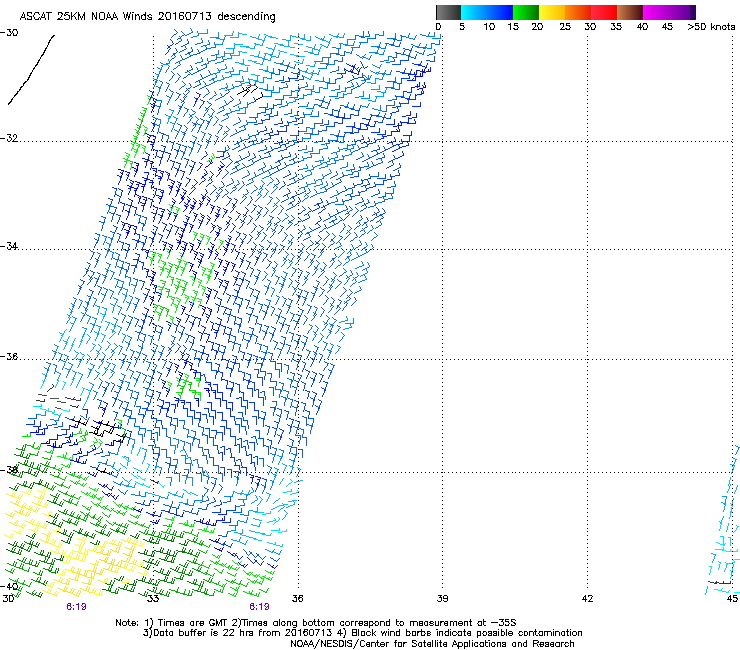Screen dimensions: 740x650
Task: Click the legend scale label '40'
Action: (642, 27)
